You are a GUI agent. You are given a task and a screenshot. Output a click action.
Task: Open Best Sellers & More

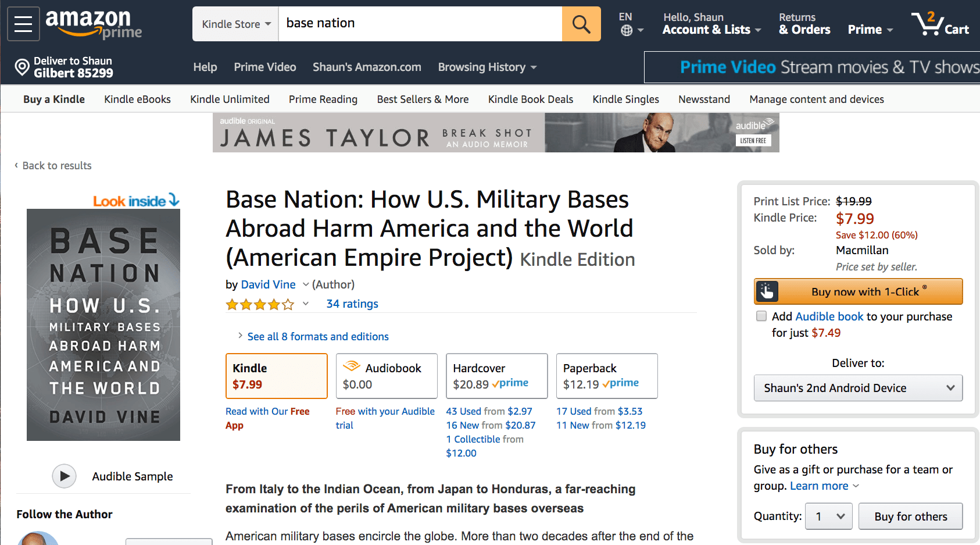click(423, 99)
